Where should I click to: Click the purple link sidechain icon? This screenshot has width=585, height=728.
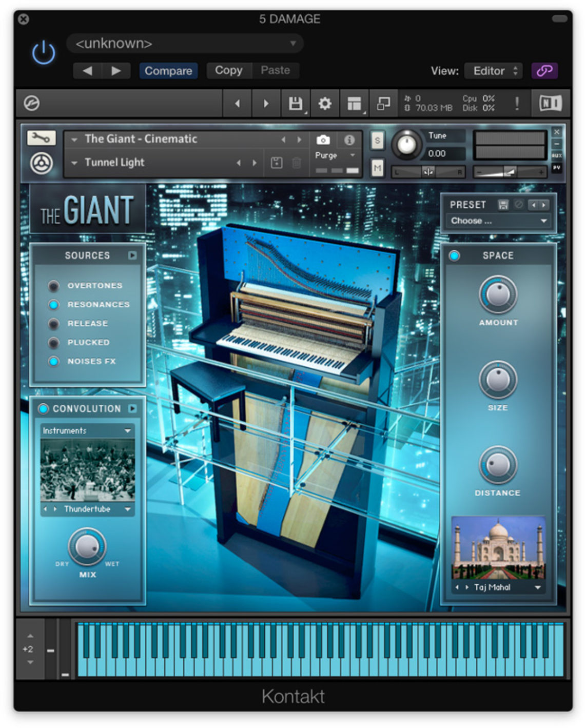(544, 71)
